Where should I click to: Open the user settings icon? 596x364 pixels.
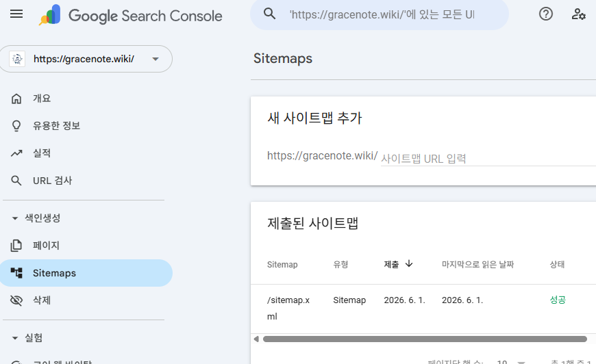pyautogui.click(x=578, y=14)
